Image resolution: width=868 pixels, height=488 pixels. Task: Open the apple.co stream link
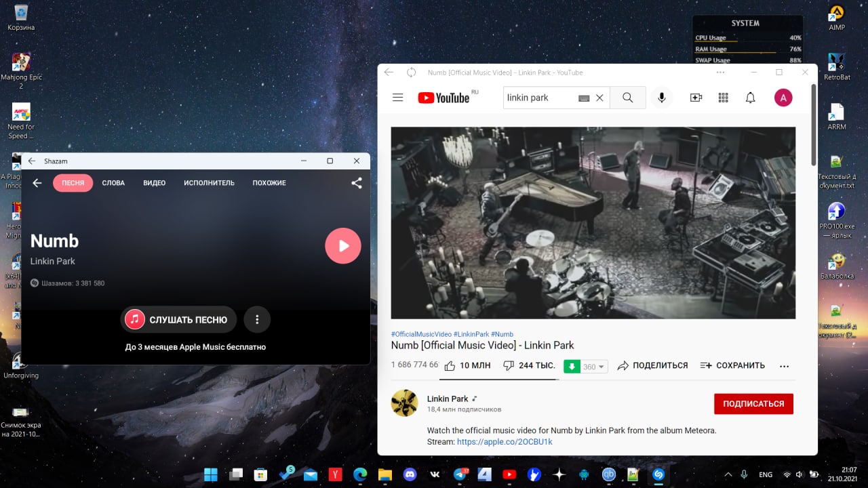click(x=505, y=442)
